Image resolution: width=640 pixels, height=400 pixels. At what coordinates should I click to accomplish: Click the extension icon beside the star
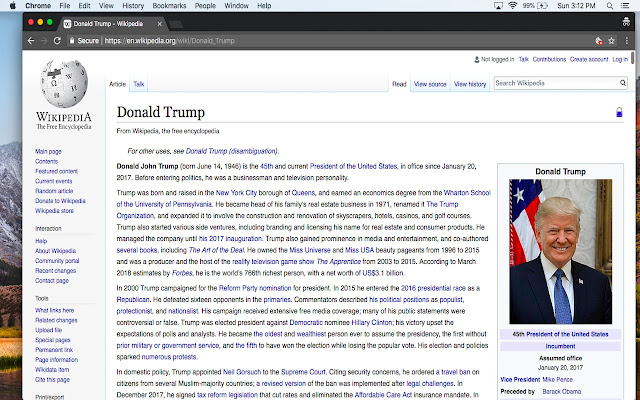599,40
